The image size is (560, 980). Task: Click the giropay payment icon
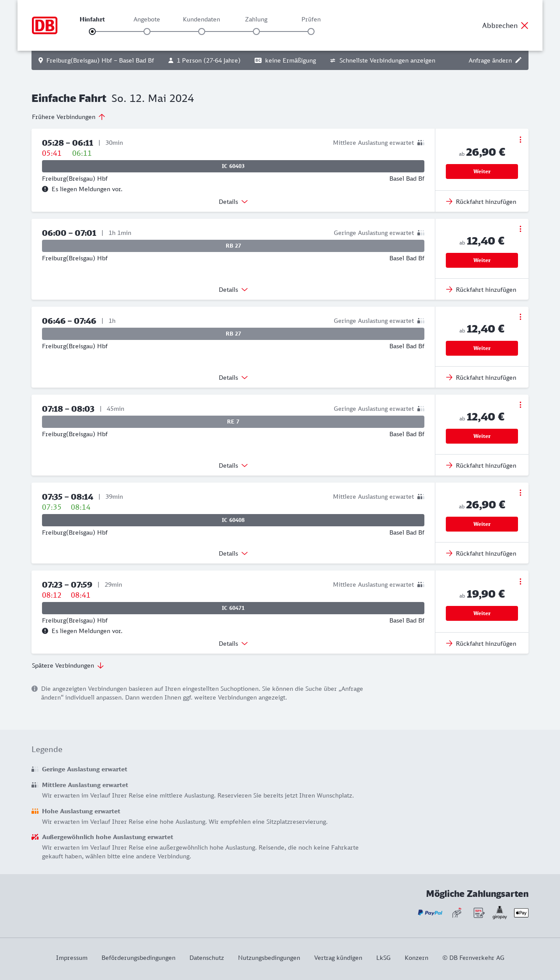(x=500, y=913)
